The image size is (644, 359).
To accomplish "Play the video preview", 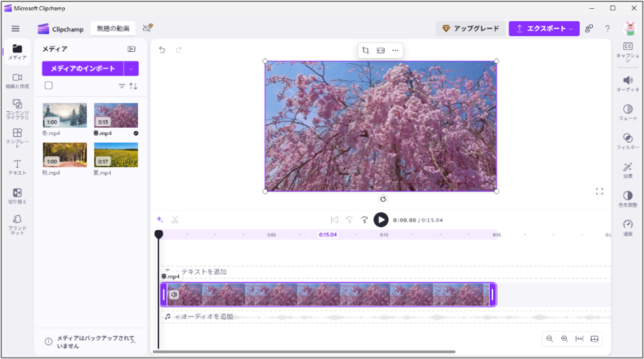I will click(381, 220).
